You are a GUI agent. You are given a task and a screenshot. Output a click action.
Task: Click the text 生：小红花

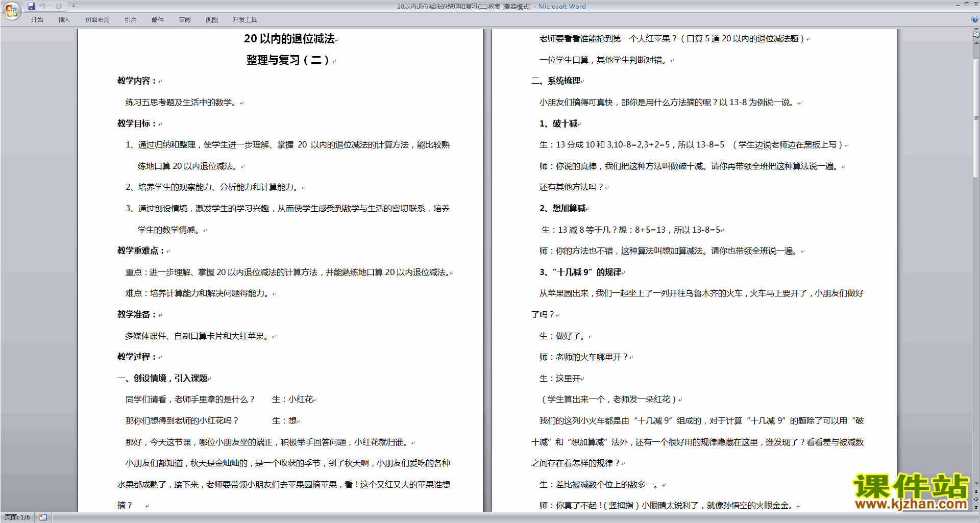[292, 400]
